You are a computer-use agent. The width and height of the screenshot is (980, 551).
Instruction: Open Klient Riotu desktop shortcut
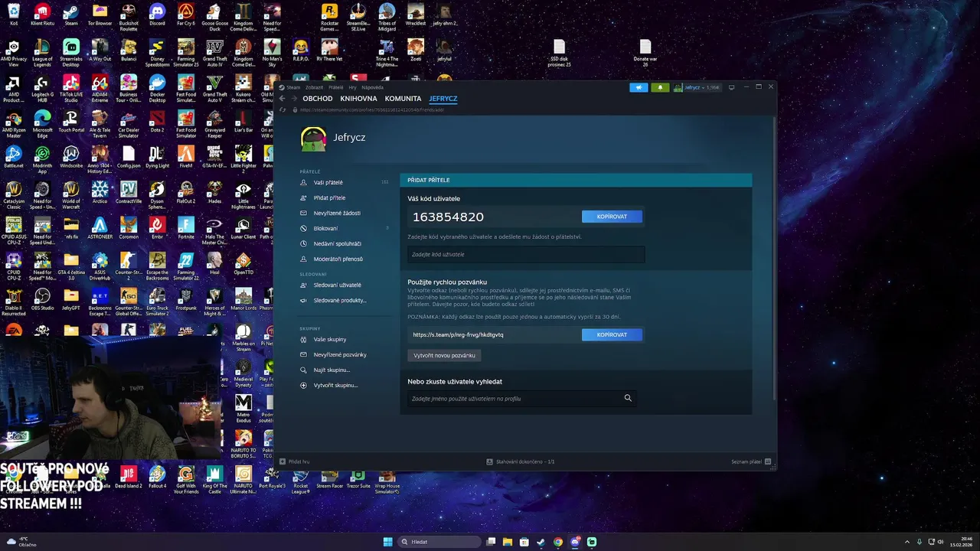pos(42,15)
